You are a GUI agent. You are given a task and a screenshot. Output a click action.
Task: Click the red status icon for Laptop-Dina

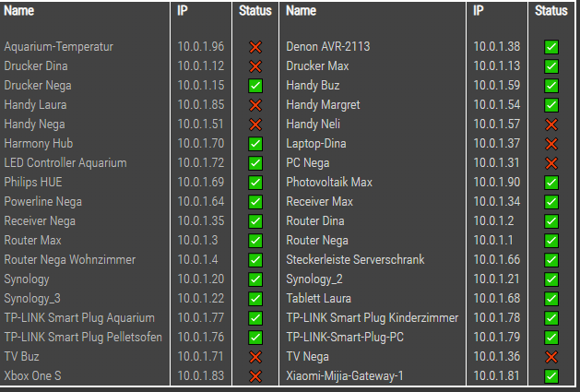[551, 144]
